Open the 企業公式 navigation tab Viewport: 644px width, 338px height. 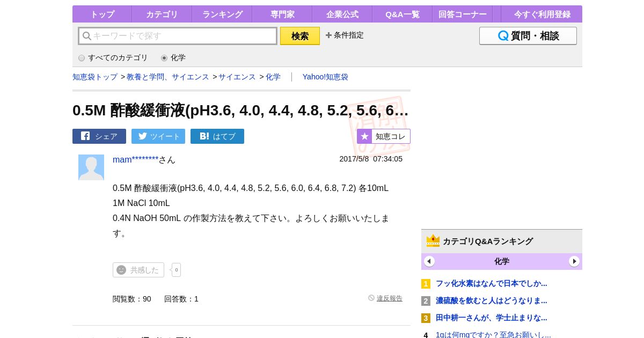click(x=342, y=14)
